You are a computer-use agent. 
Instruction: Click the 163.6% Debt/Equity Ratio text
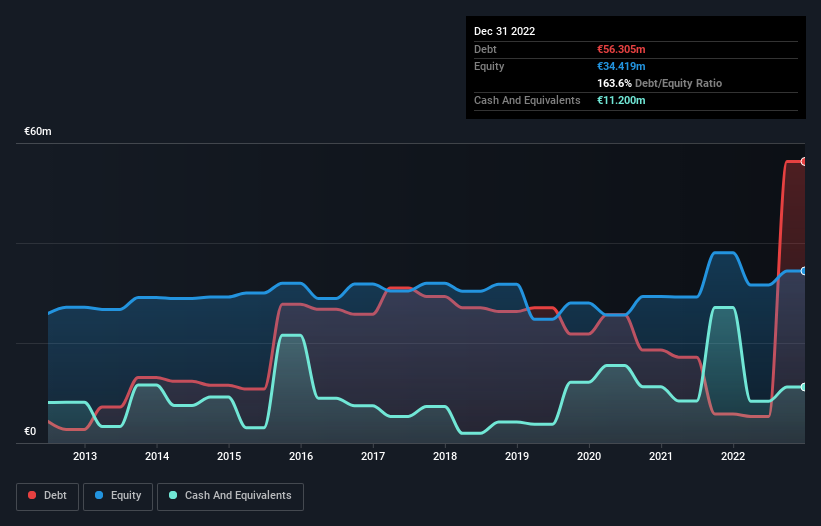(659, 83)
